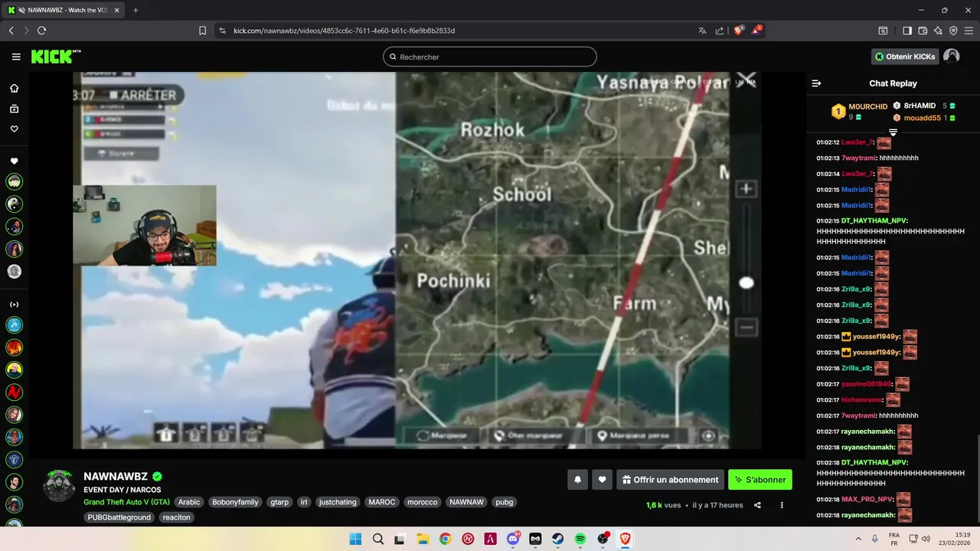Click the hichamrame username in chat
Screen dimensions: 980x551
(x=862, y=399)
